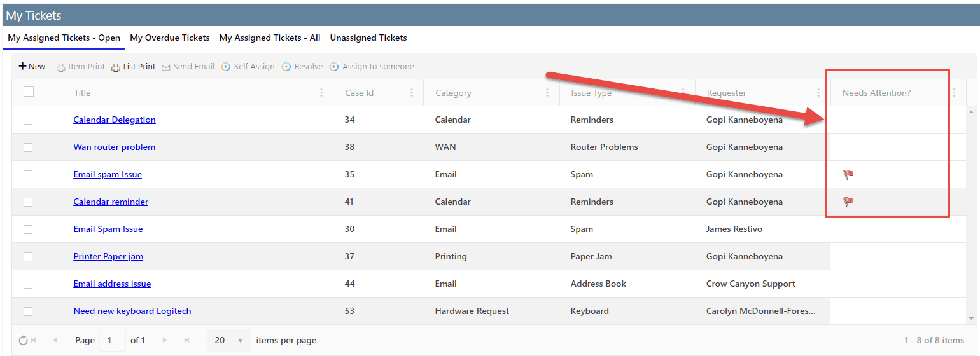Refresh the ticket grid using reload icon
Screen dimensions: 980x356
click(24, 341)
